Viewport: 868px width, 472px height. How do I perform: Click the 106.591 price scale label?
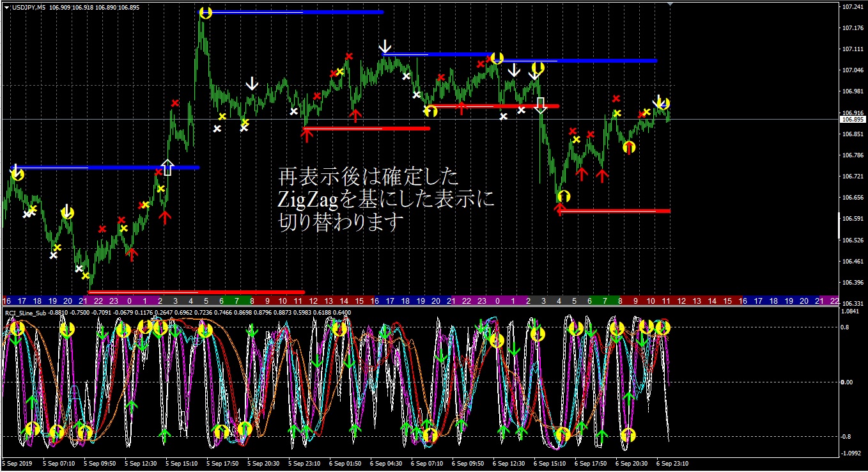click(852, 219)
